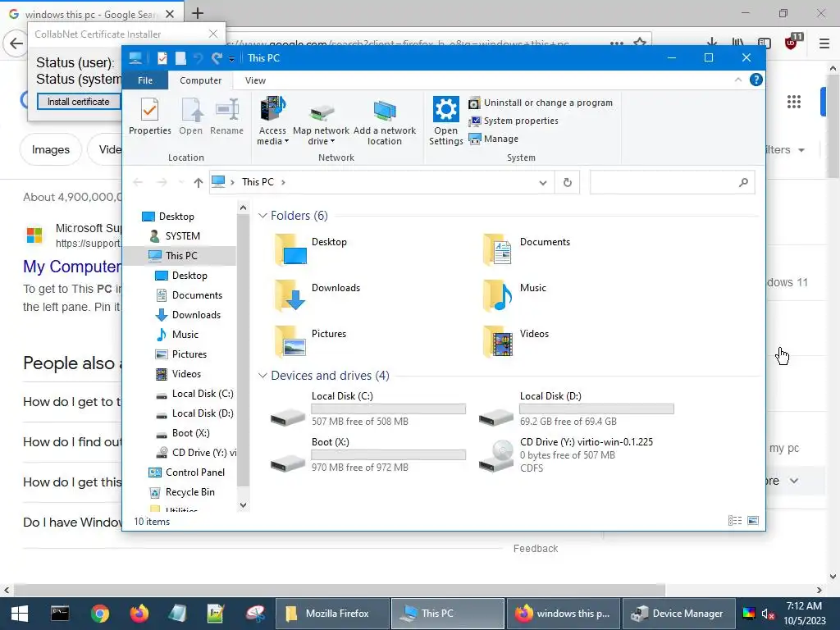Click Add a network location
Screen dimensions: 840x630
pyautogui.click(x=385, y=123)
